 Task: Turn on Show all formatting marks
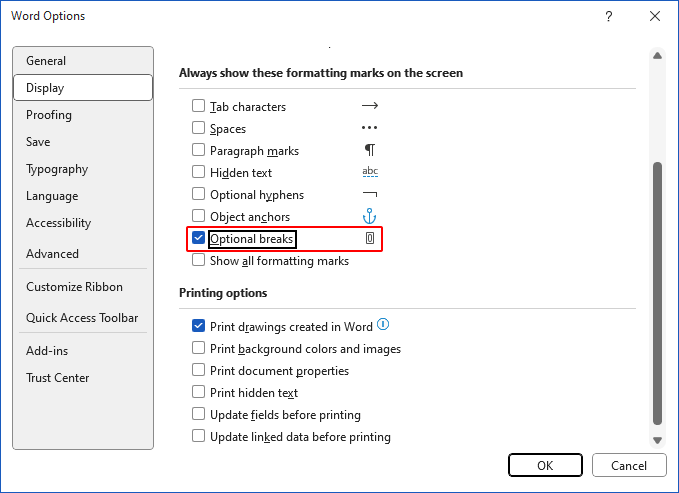[198, 261]
